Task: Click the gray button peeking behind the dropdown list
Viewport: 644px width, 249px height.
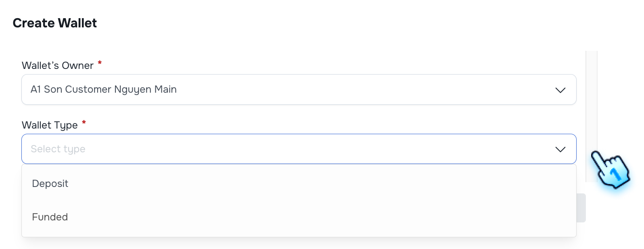Action: click(581, 207)
